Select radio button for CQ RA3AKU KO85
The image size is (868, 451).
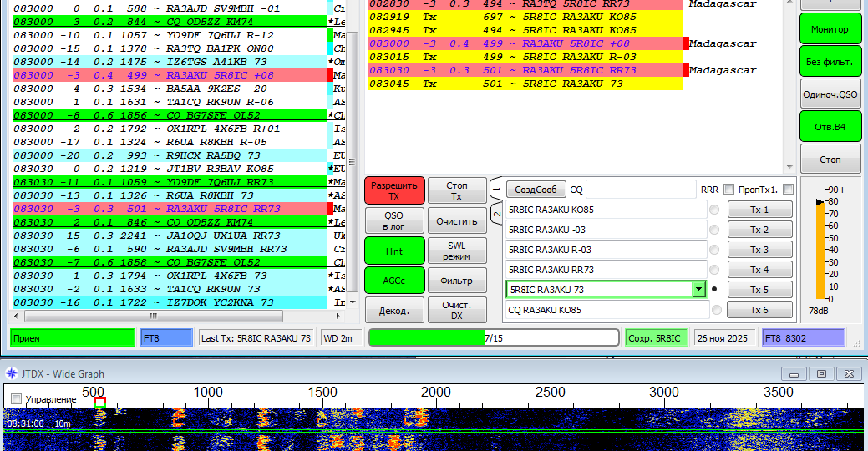[x=716, y=310]
